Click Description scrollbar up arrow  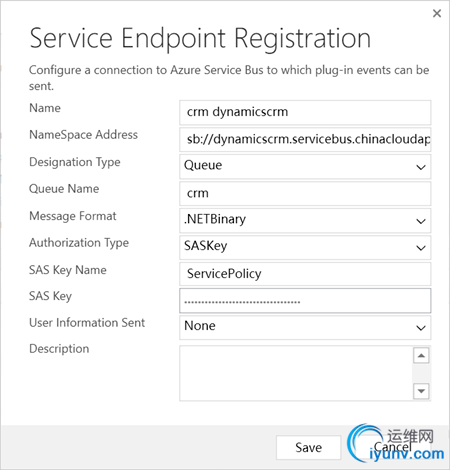421,355
